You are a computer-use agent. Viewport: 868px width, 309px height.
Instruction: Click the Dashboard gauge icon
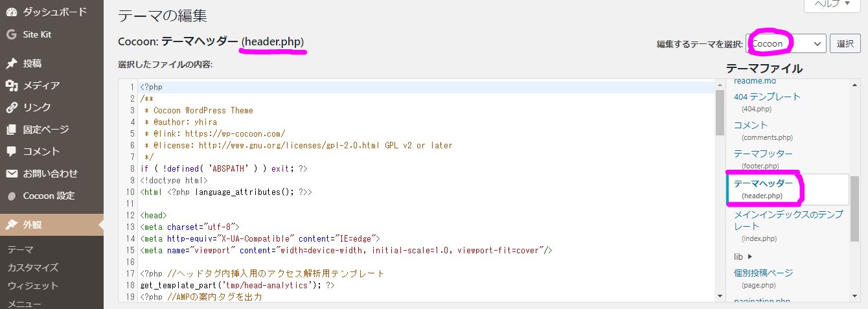click(11, 12)
